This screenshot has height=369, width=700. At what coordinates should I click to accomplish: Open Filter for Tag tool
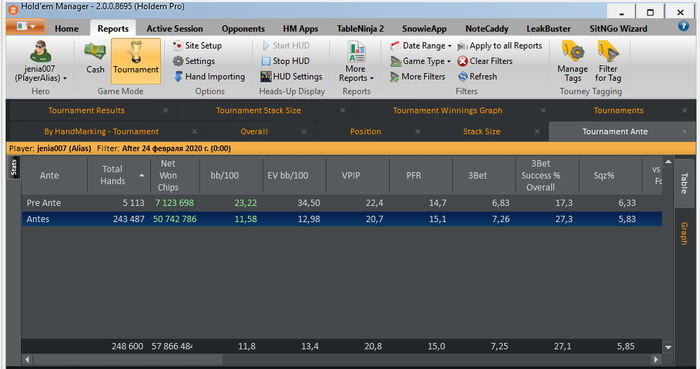pos(608,62)
